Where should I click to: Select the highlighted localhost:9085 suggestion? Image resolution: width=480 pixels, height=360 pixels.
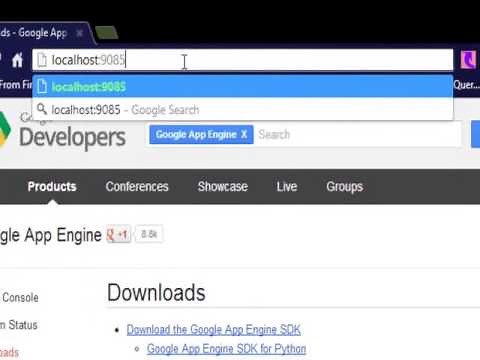tap(243, 87)
